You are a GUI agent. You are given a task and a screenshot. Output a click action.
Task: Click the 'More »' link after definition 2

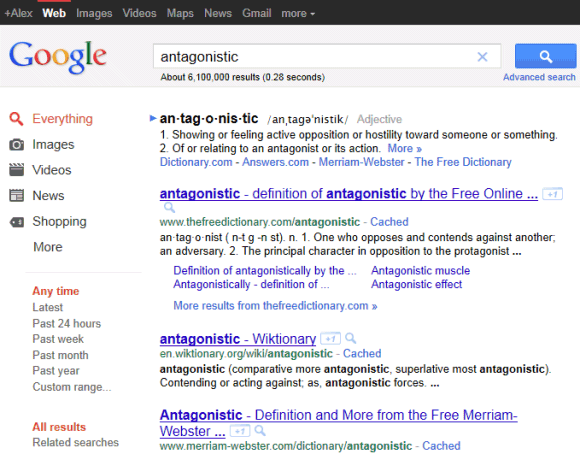pos(404,148)
